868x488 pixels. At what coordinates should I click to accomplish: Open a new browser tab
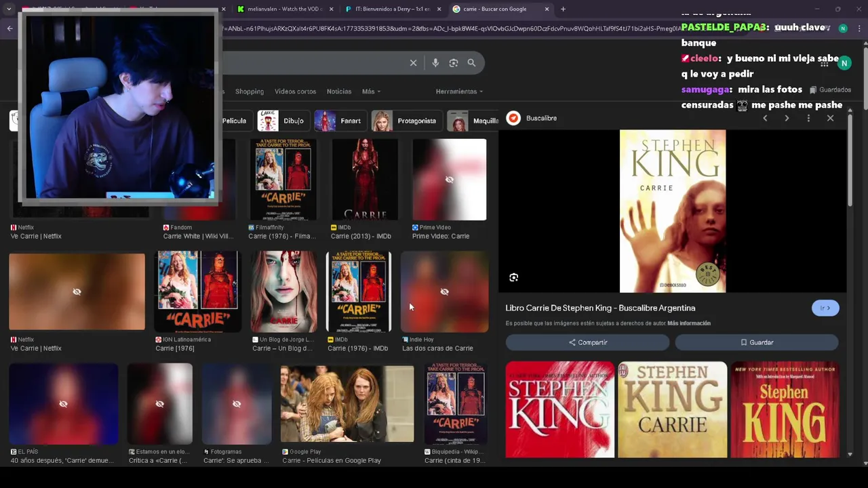[563, 9]
